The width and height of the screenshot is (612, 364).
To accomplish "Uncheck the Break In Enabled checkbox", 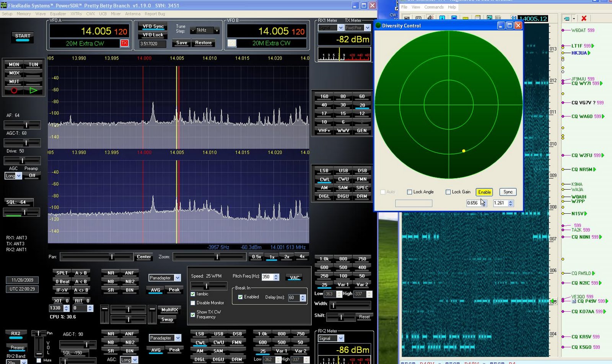I will (x=240, y=297).
